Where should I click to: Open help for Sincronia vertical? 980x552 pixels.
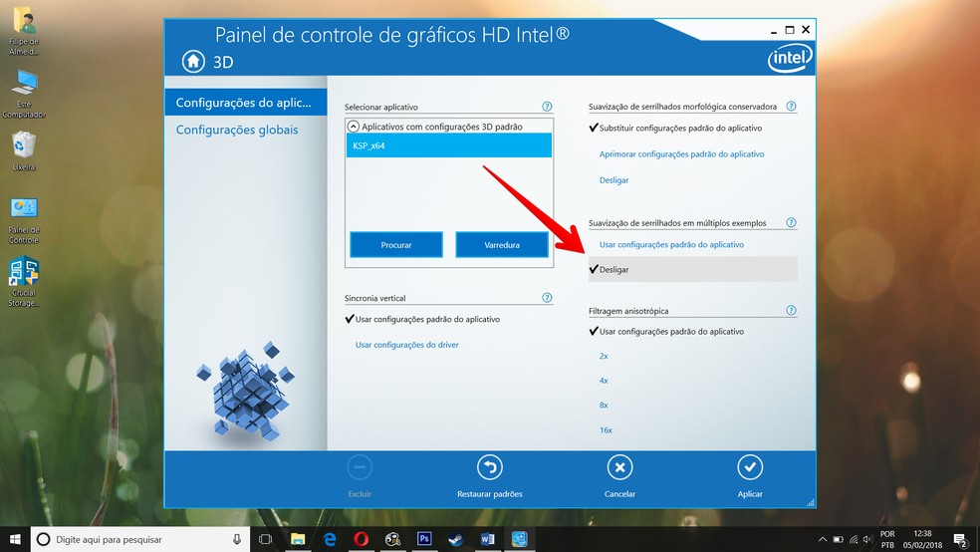(547, 298)
